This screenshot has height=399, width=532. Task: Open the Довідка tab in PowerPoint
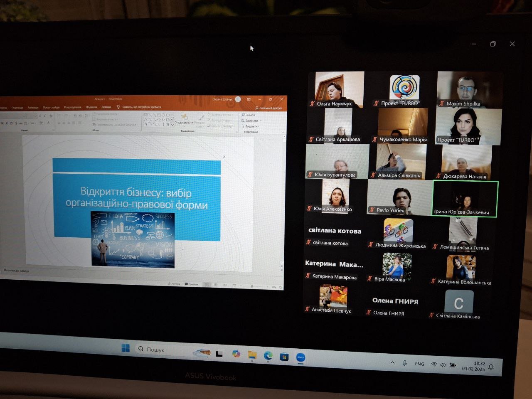click(106, 107)
